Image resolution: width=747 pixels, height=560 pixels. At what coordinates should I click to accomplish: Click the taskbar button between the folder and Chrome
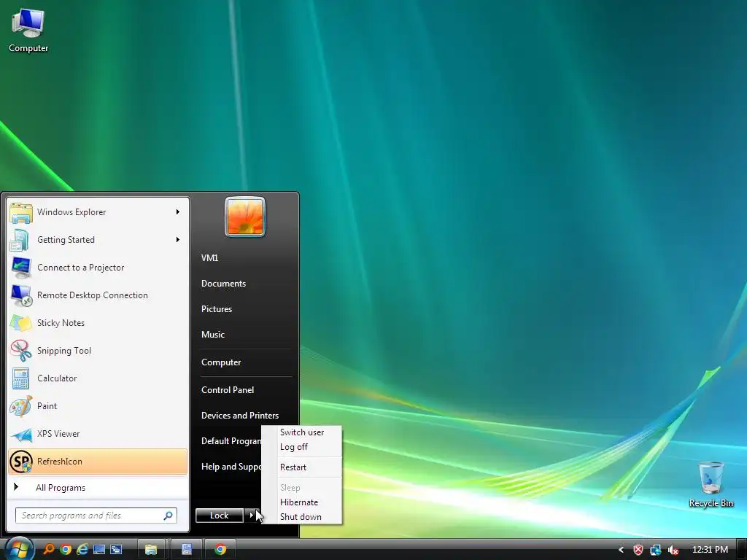[186, 550]
